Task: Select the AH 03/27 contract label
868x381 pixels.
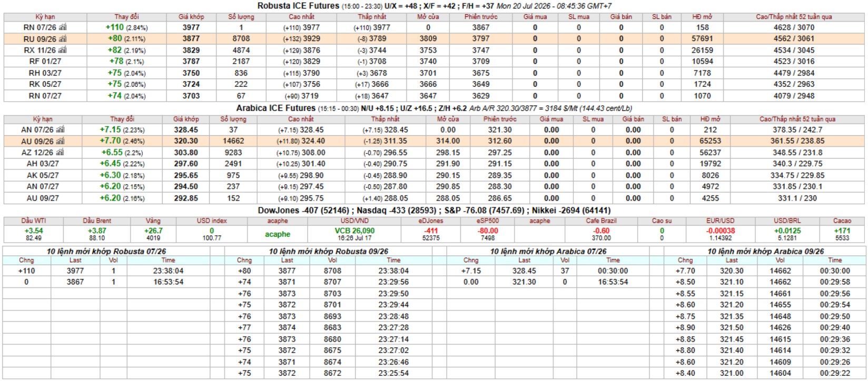Action: click(43, 164)
